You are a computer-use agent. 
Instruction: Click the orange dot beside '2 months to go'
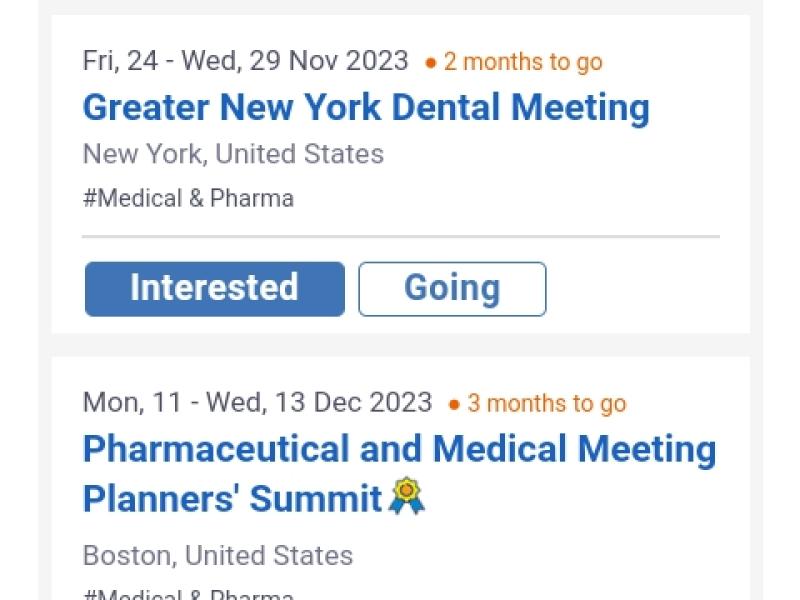coord(431,62)
